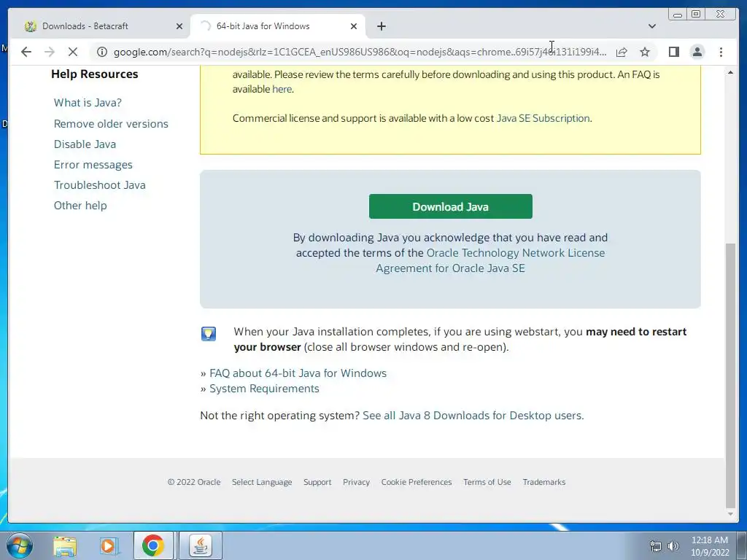This screenshot has height=560, width=747.
Task: Expand the tab search dropdown
Action: point(651,26)
